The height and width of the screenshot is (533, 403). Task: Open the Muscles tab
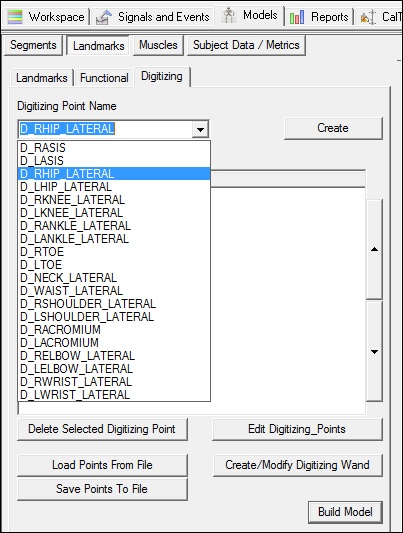158,45
